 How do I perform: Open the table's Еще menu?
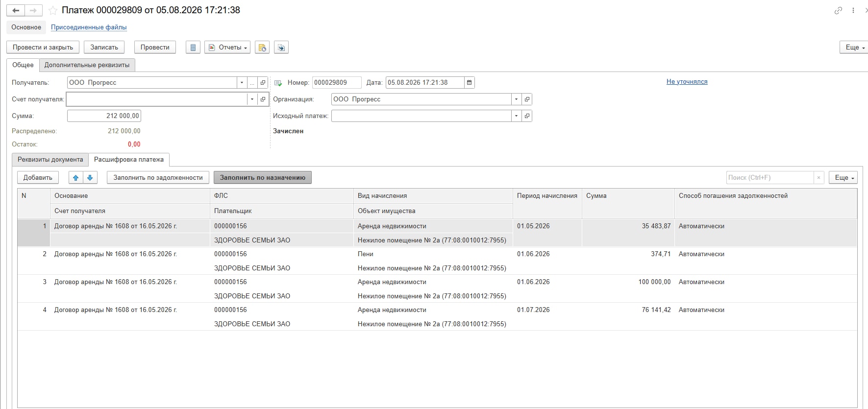tap(843, 178)
